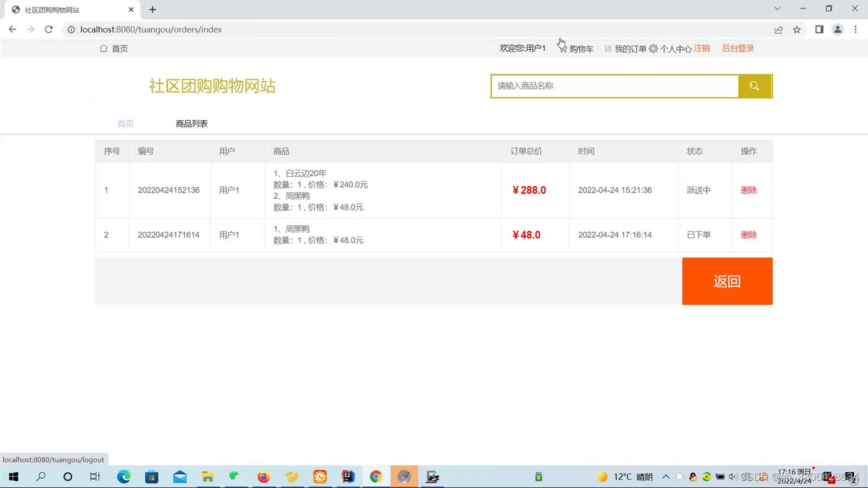Open a new browser tab with plus
This screenshot has height=488, width=868.
[x=153, y=10]
